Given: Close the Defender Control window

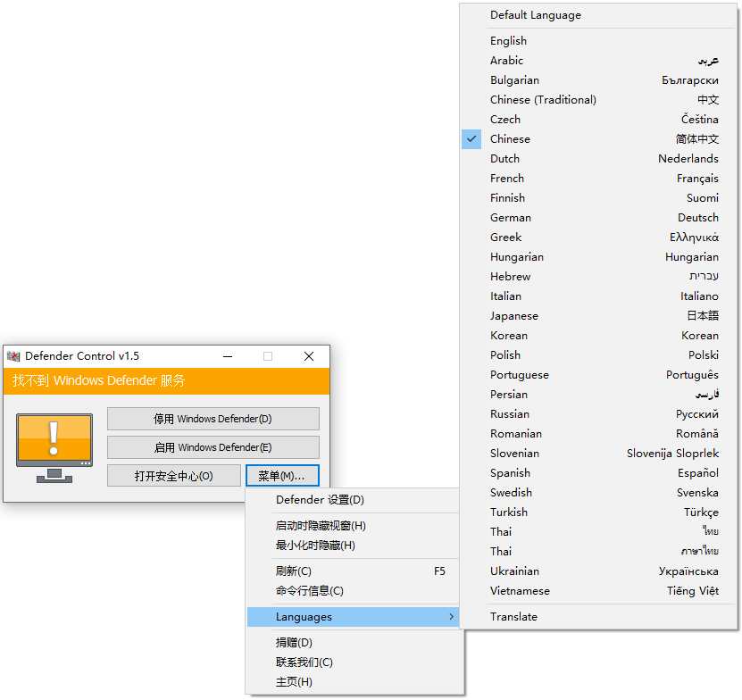Looking at the screenshot, I should click(309, 356).
